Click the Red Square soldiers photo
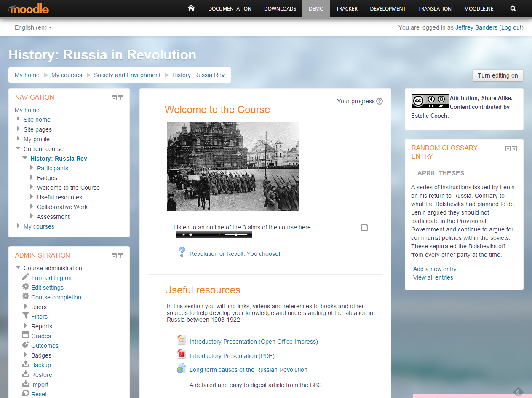The width and height of the screenshot is (532, 398). point(233,167)
